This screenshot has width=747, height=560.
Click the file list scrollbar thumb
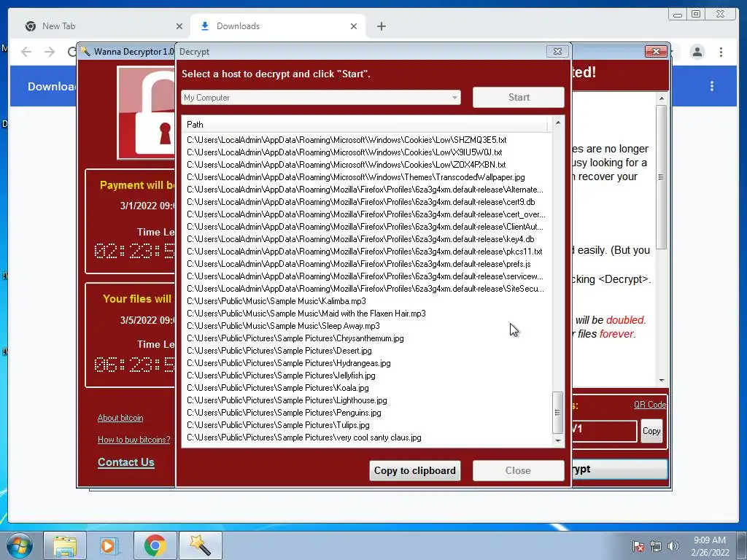(557, 413)
